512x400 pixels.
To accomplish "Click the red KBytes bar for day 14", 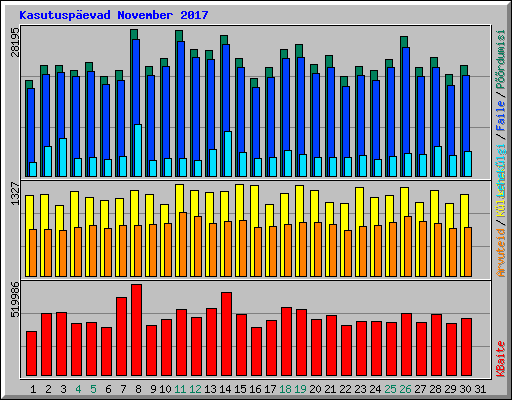I will pyautogui.click(x=226, y=334).
